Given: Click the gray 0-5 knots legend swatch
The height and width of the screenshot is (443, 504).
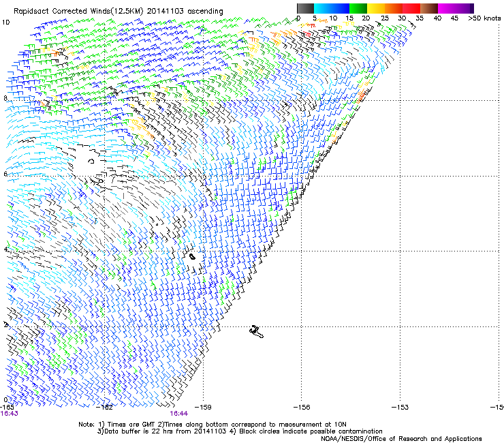Looking at the screenshot, I should click(305, 8).
